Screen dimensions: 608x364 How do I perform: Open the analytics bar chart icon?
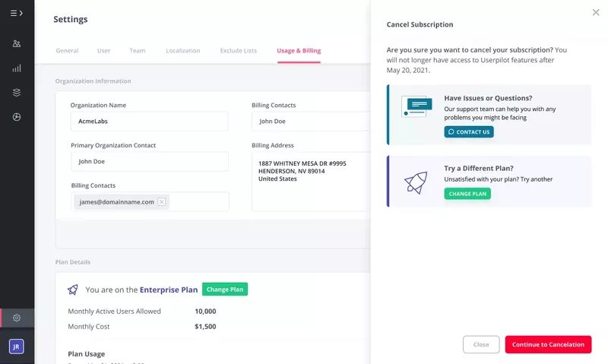[16, 68]
